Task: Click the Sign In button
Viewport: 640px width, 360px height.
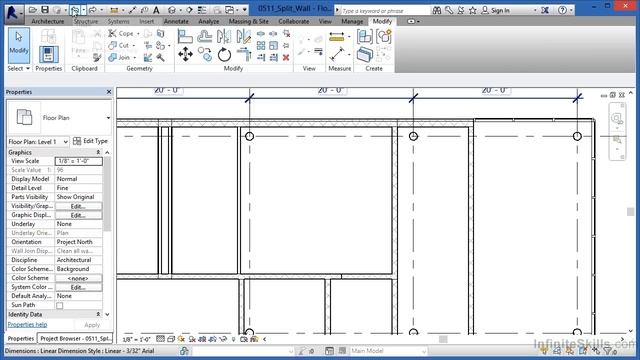Action: pyautogui.click(x=496, y=10)
